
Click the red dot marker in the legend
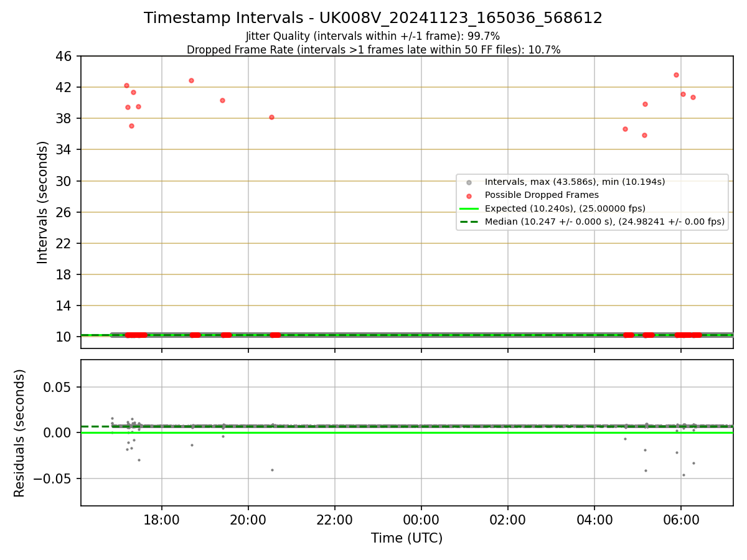click(469, 195)
